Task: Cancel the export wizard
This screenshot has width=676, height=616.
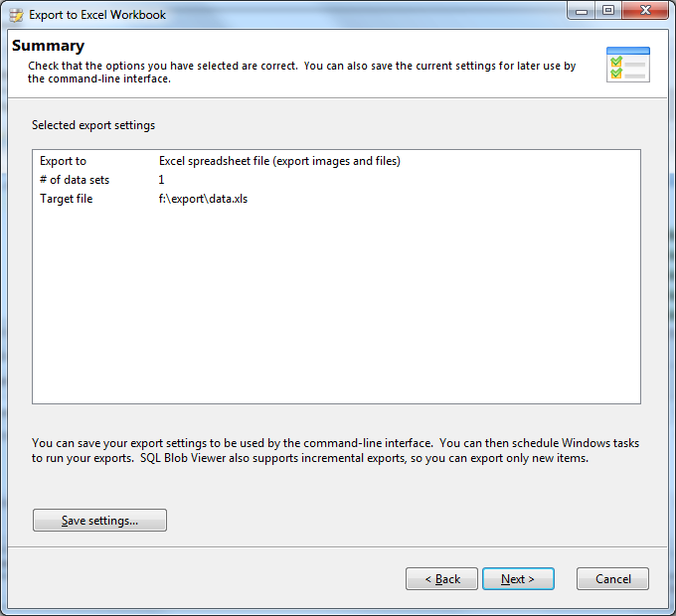Action: click(612, 579)
